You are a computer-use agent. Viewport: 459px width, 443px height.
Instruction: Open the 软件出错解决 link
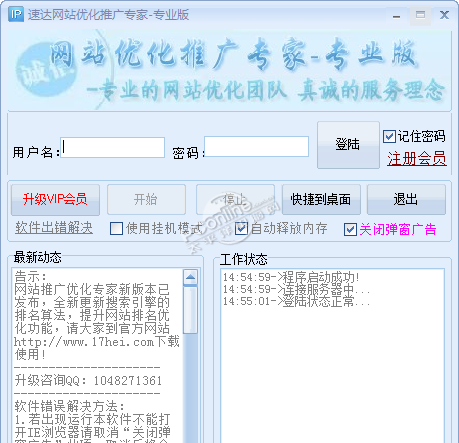54,228
